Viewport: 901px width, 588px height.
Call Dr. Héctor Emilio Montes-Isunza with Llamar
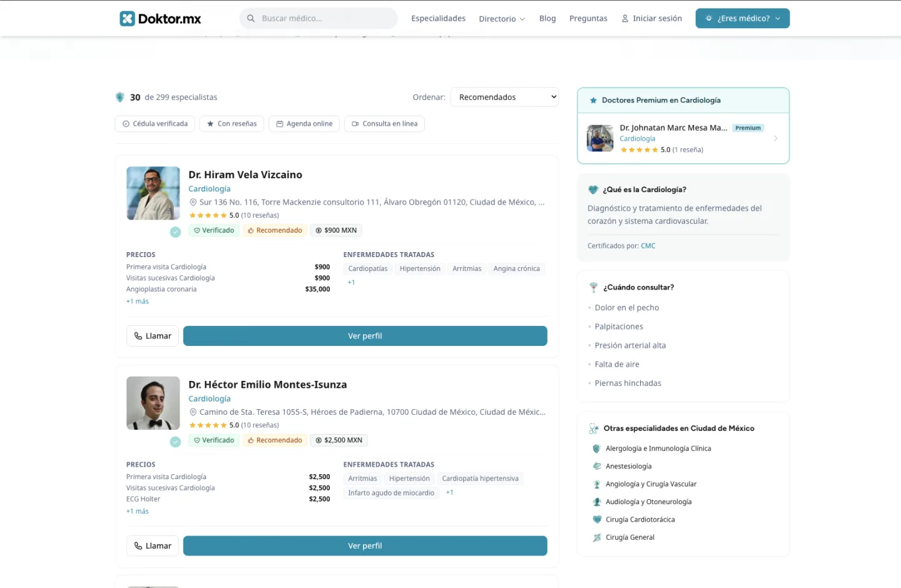(153, 546)
